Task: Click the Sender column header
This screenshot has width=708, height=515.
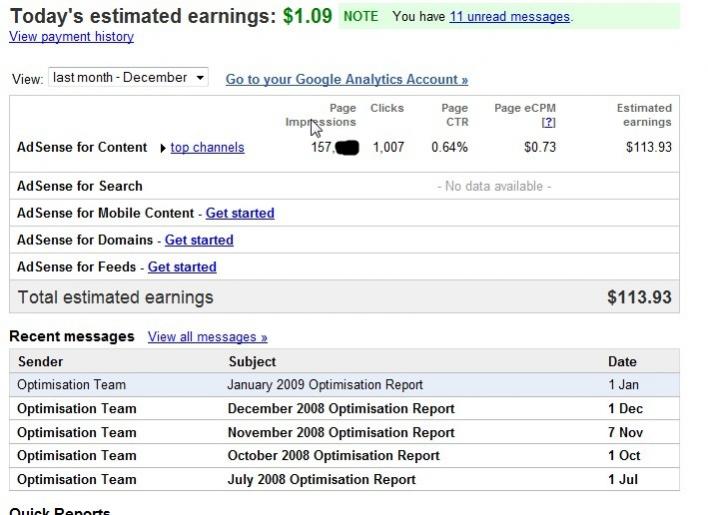Action: [x=41, y=362]
